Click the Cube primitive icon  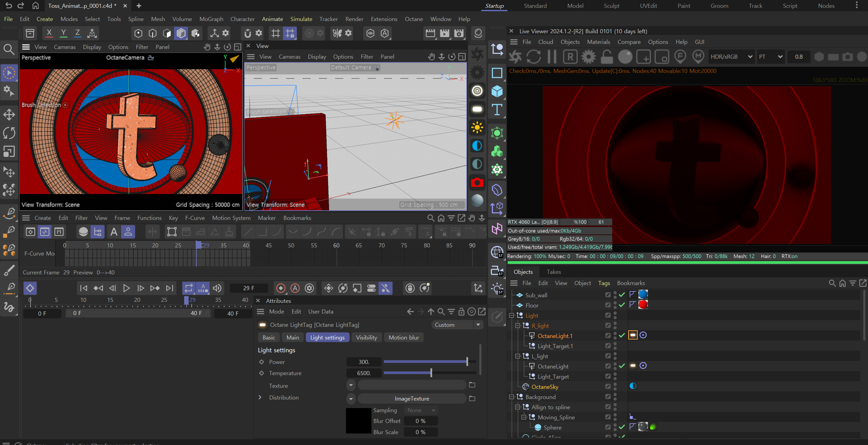click(497, 91)
